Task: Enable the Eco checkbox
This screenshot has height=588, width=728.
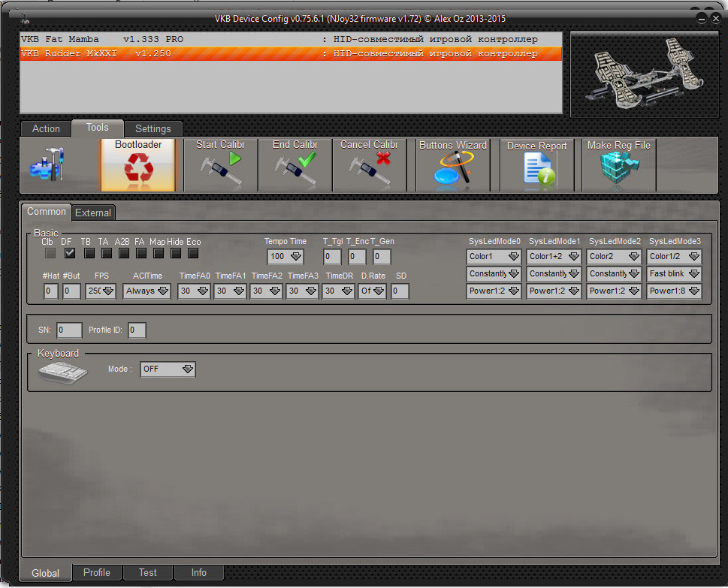Action: click(x=193, y=253)
